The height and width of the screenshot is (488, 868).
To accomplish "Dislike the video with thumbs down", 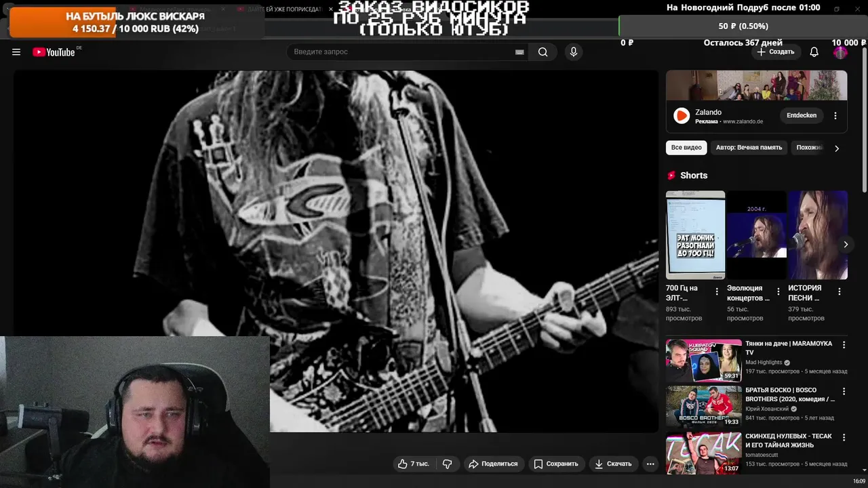I will point(448,464).
